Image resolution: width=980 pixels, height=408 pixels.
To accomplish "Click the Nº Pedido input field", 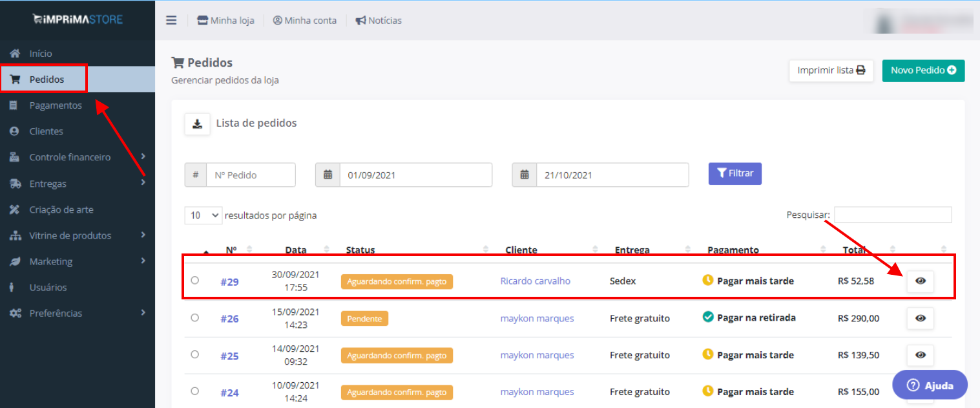I will tap(251, 175).
